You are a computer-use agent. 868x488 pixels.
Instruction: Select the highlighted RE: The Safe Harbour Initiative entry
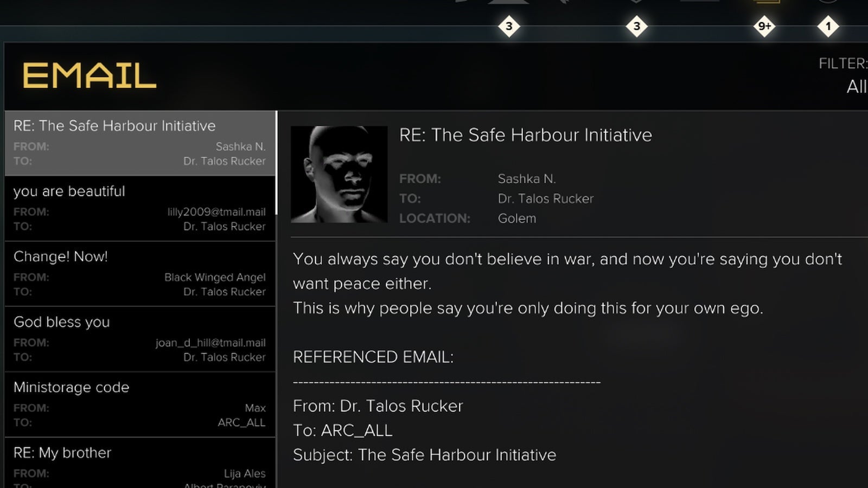click(x=140, y=142)
